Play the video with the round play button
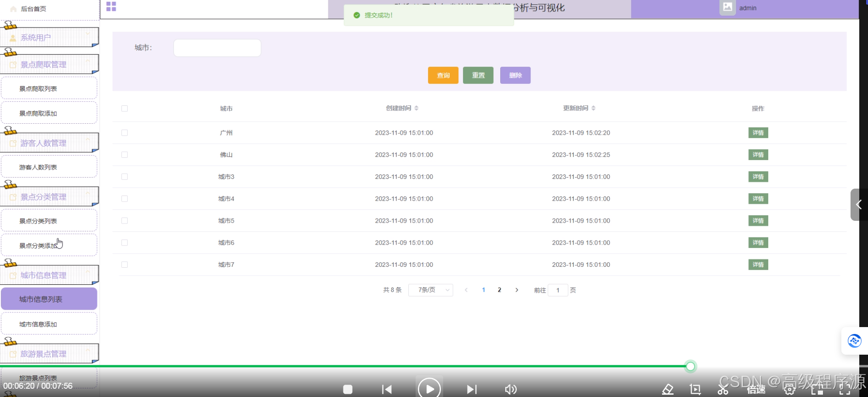Image resolution: width=868 pixels, height=397 pixels. (429, 389)
